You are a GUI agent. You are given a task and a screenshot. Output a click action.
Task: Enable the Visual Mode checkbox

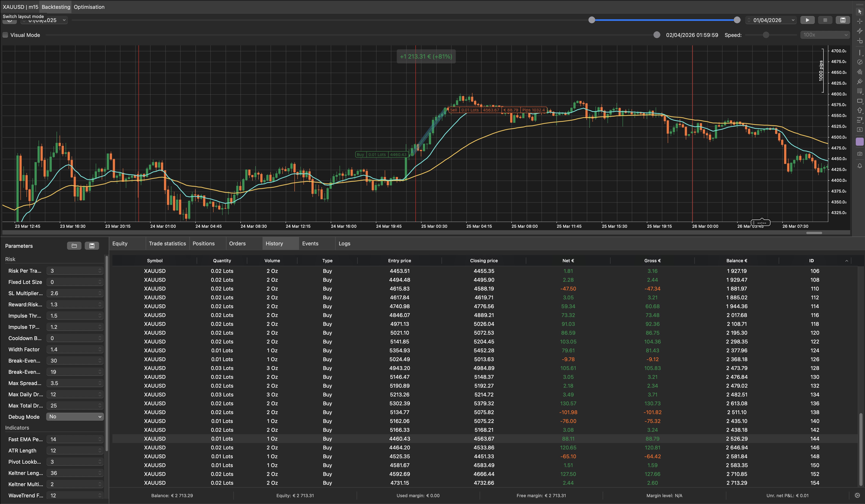click(5, 35)
